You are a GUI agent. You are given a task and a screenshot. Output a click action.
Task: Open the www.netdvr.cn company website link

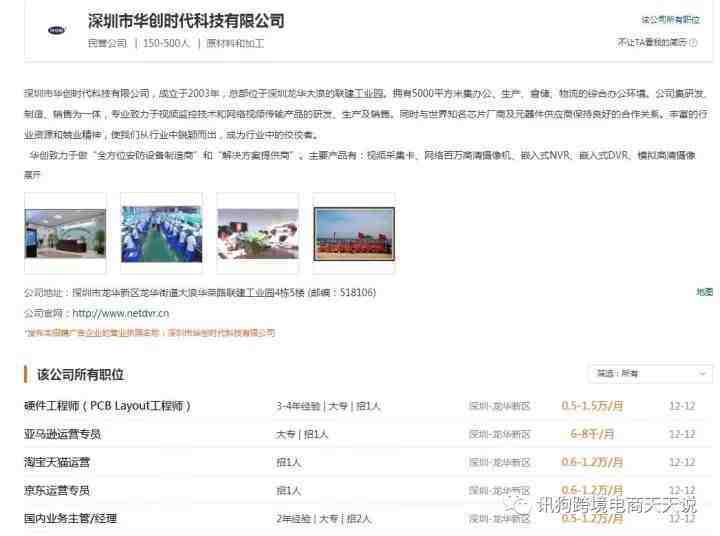(x=120, y=313)
